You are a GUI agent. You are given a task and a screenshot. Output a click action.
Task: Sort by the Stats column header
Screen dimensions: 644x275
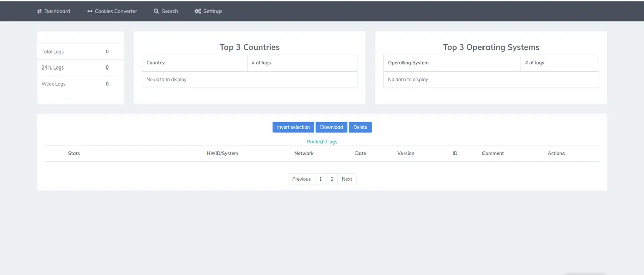pyautogui.click(x=74, y=153)
